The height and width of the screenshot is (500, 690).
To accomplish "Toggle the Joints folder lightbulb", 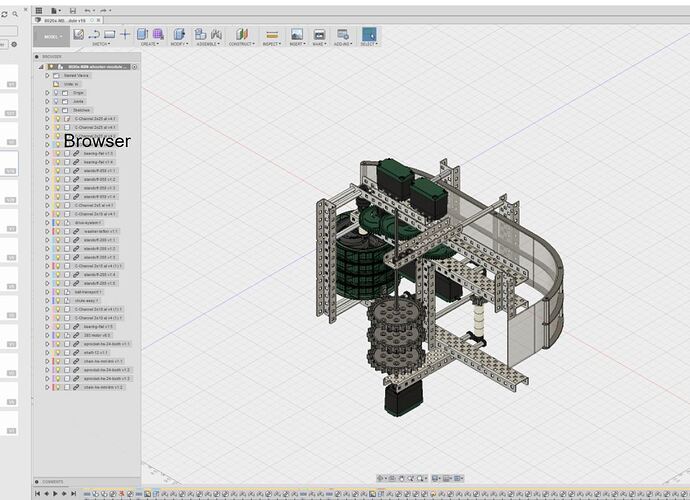I will [x=56, y=101].
